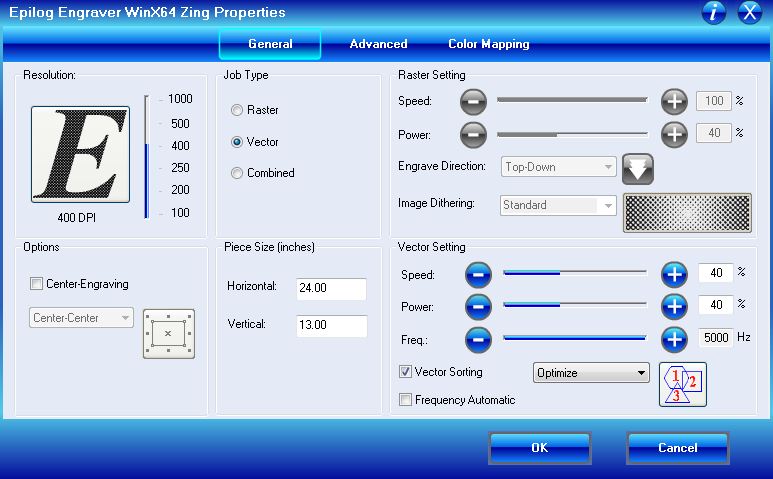Viewport: 773px width, 479px height.
Task: Click the image dithering pattern preview
Action: click(687, 212)
